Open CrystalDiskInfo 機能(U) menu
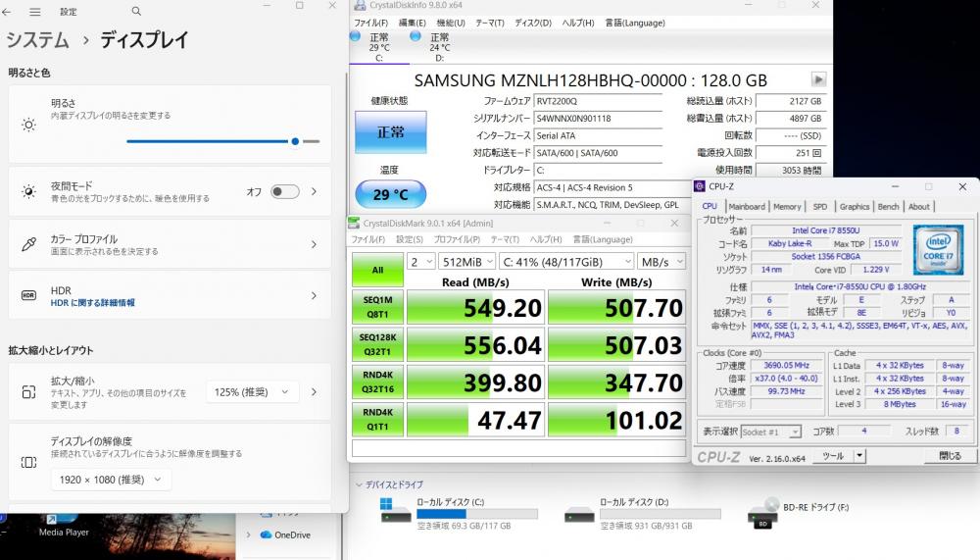The image size is (980, 560). coord(451,23)
